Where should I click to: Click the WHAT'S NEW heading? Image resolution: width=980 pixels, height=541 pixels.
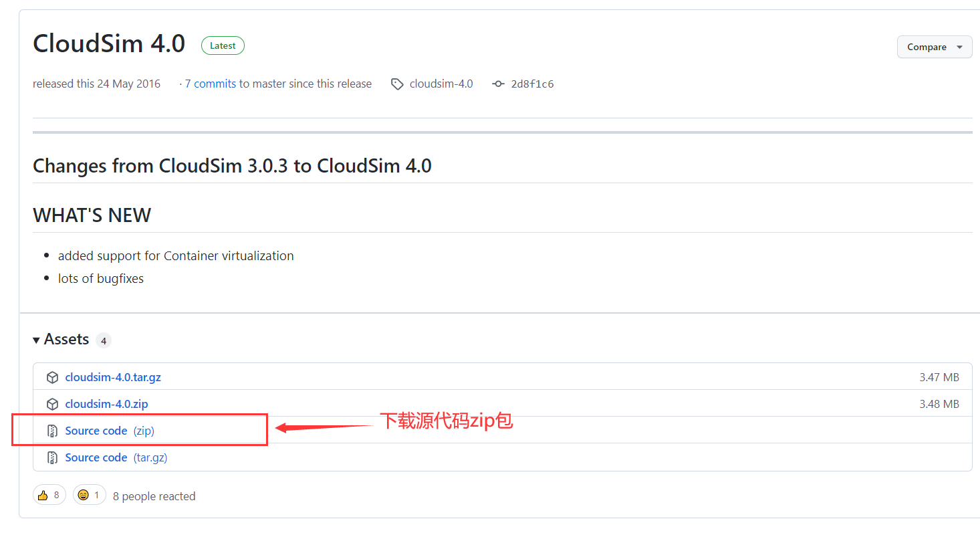[92, 215]
